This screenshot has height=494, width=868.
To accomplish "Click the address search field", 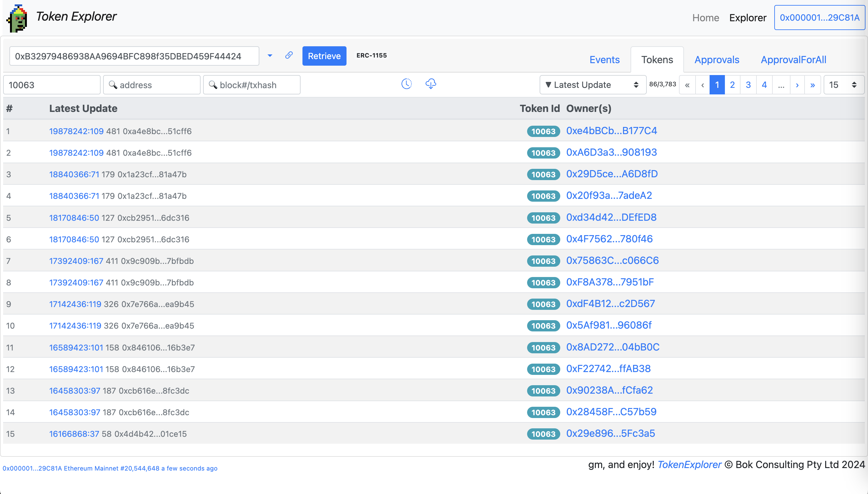I will coord(152,85).
